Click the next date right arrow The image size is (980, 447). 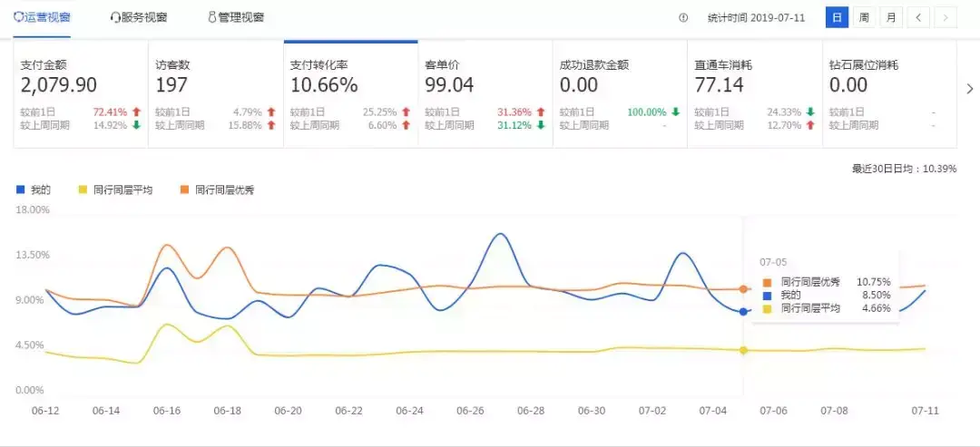point(946,17)
